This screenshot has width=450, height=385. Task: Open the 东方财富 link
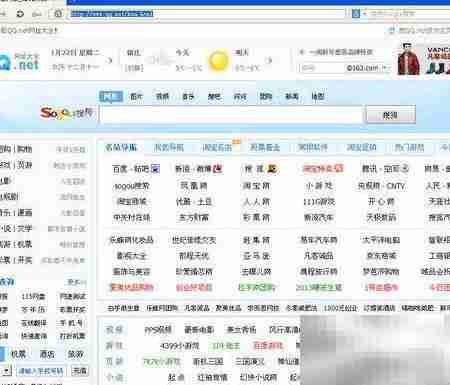194,218
